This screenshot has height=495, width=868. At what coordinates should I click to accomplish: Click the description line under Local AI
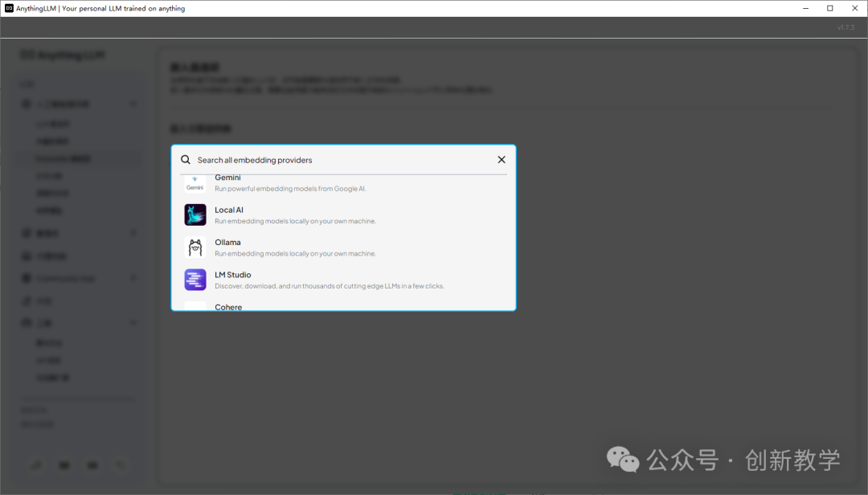coord(295,221)
